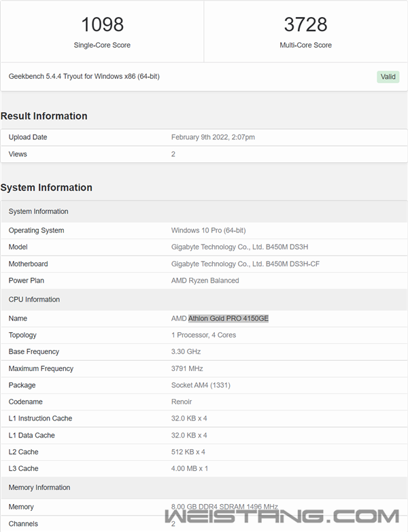Screen dimensions: 408x532
Task: Select the highlighted Athlon Gold PRO 4150GE text
Action: pos(228,319)
